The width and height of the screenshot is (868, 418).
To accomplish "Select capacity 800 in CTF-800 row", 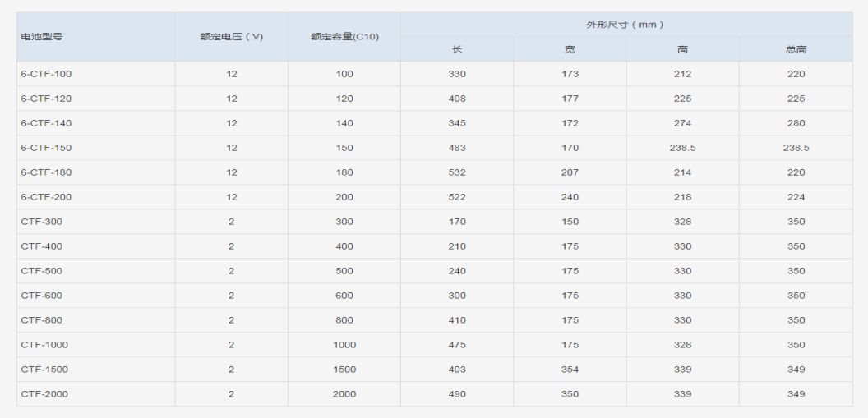I will [x=344, y=320].
